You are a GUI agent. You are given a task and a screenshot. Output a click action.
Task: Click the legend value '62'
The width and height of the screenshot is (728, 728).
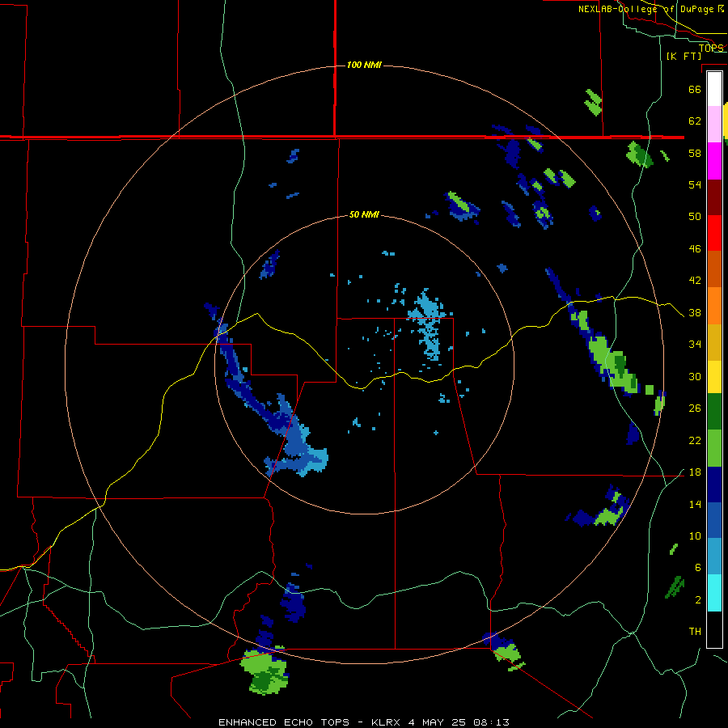click(695, 121)
